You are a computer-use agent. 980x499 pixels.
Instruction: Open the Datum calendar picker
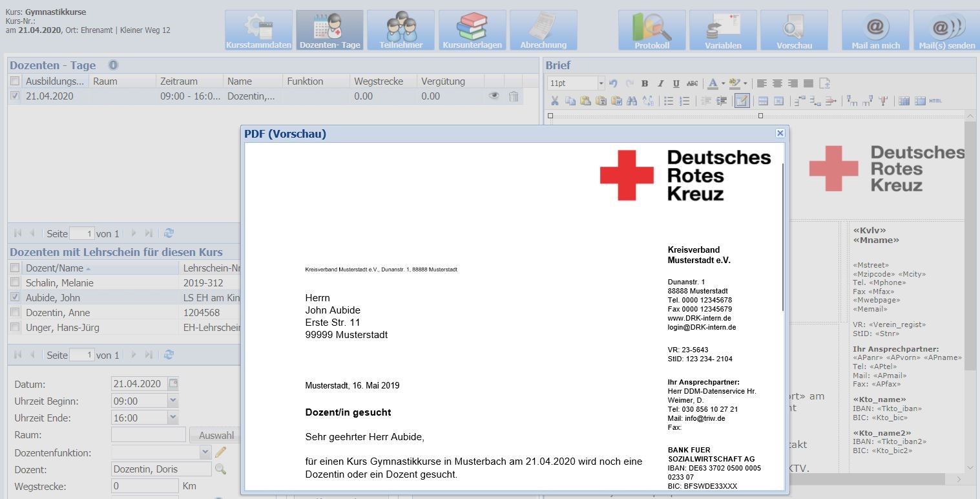172,383
